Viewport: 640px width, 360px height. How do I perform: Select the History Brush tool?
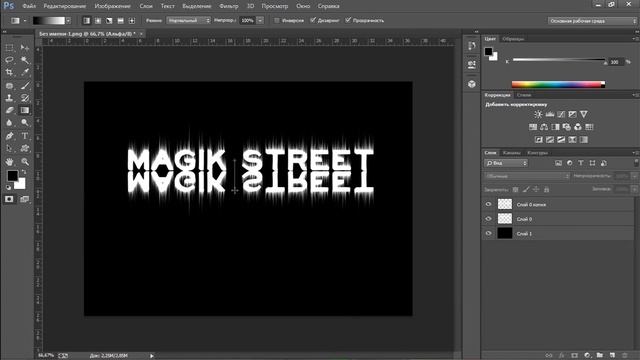[24, 98]
